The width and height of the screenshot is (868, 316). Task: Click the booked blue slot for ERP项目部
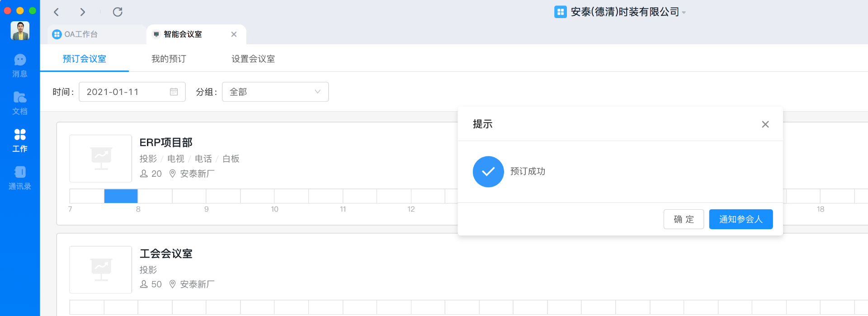121,196
